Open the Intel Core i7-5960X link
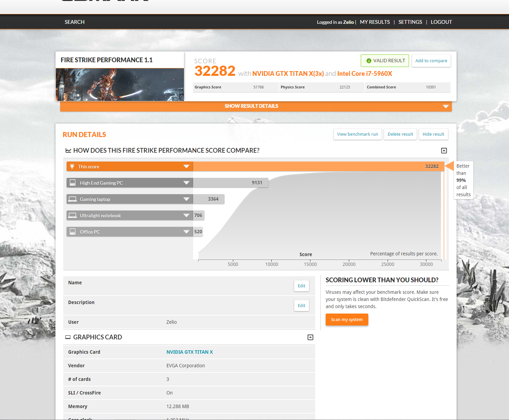509x420 pixels. 364,73
